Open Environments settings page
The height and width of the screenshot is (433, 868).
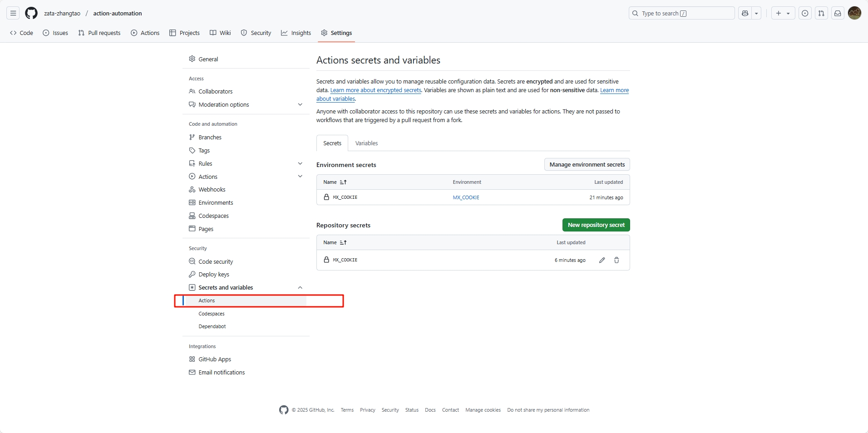246,202
